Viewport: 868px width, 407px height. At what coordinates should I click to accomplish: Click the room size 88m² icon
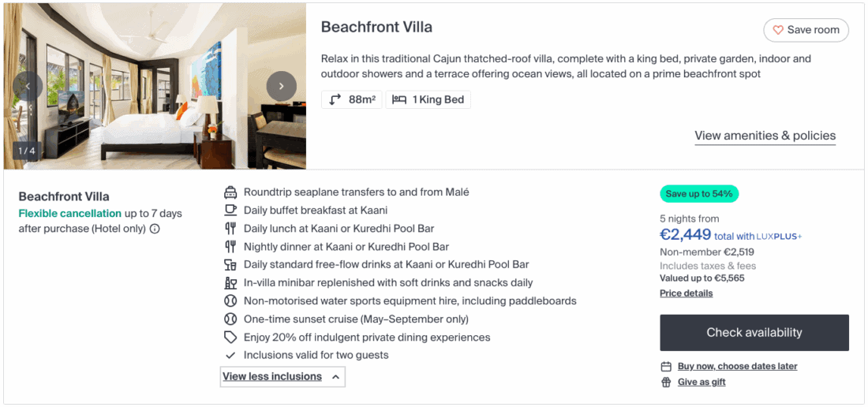point(335,100)
